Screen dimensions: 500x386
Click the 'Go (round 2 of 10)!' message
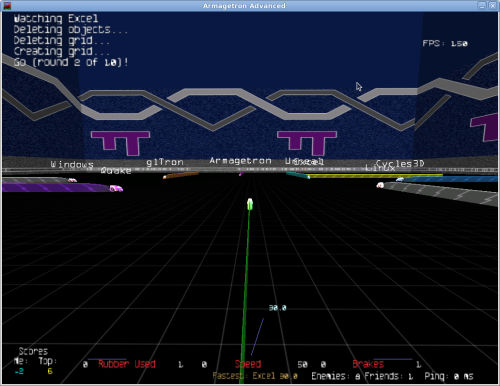71,62
